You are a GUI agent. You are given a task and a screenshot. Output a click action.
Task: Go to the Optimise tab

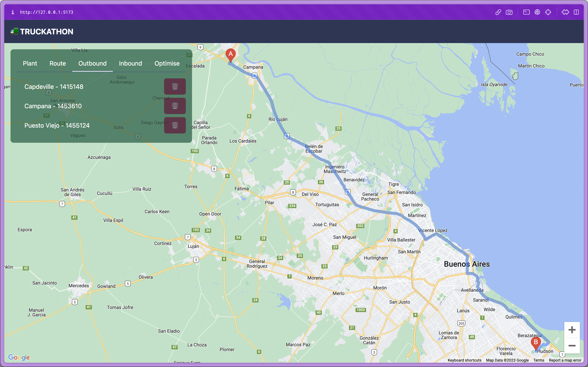pyautogui.click(x=167, y=63)
